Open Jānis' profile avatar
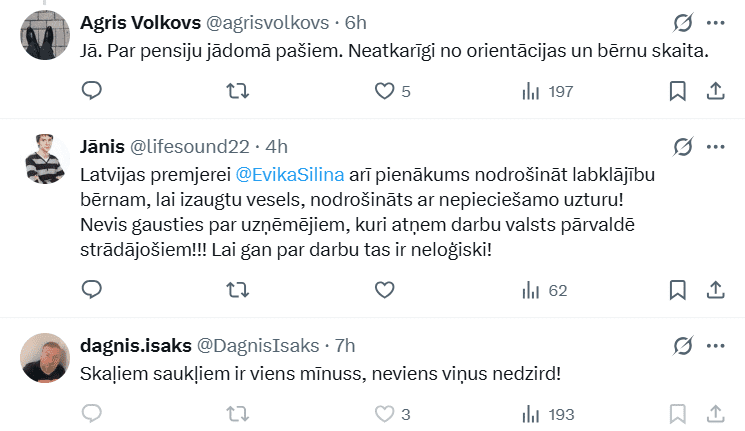The image size is (745, 431). point(42,157)
